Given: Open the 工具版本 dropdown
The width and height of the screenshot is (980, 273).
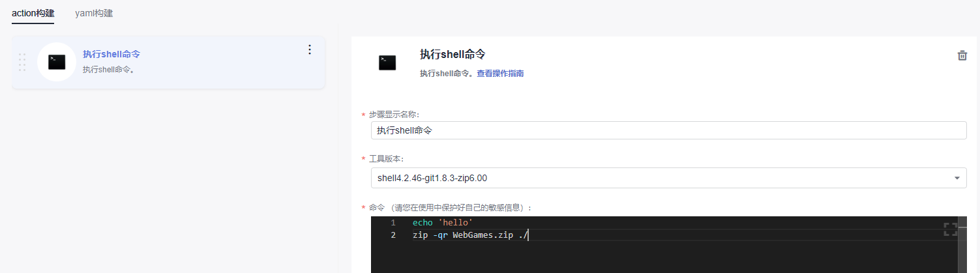Looking at the screenshot, I should pos(668,177).
